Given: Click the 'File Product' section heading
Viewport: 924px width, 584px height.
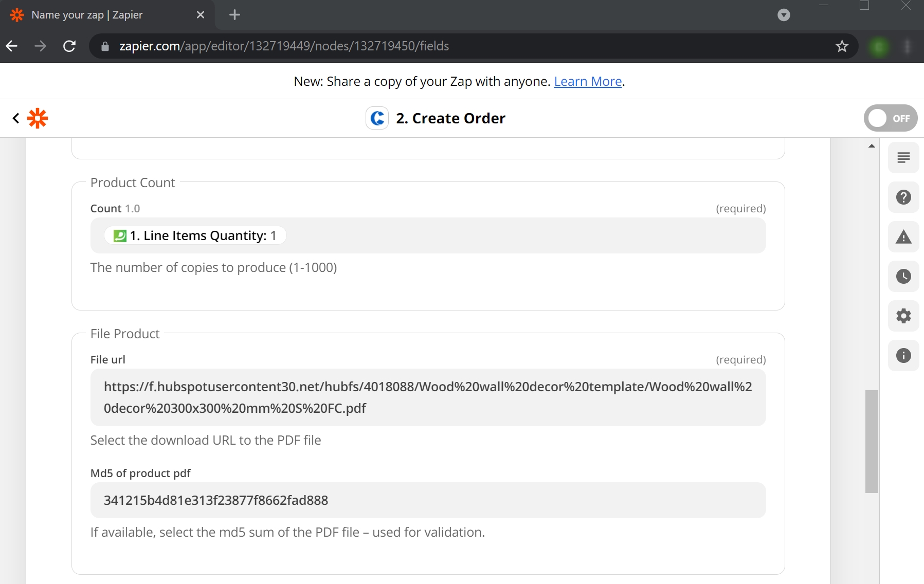Looking at the screenshot, I should pyautogui.click(x=125, y=334).
